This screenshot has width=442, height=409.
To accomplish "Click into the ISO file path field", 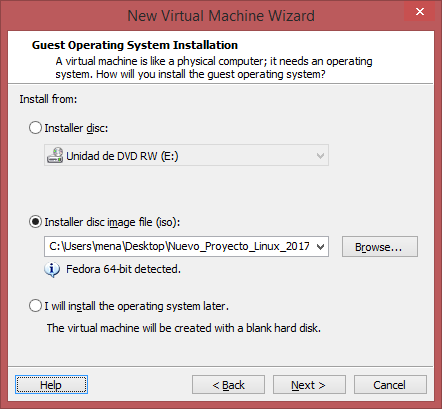I will coord(180,247).
